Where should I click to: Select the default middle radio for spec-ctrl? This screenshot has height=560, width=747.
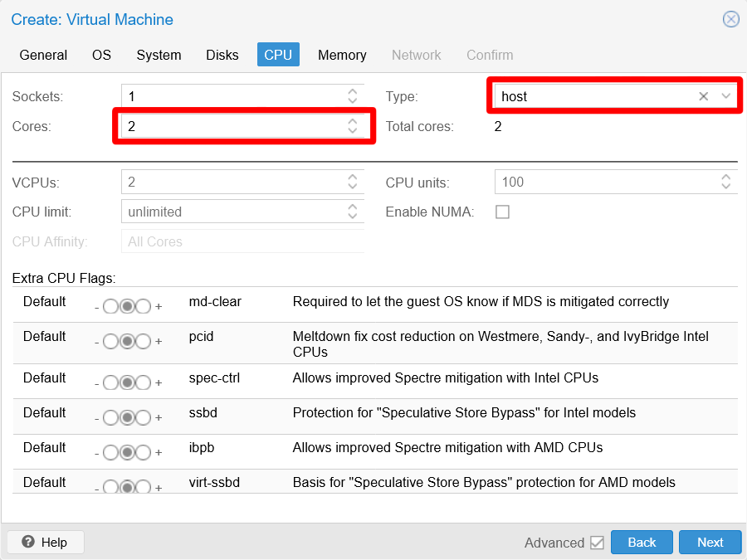127,382
